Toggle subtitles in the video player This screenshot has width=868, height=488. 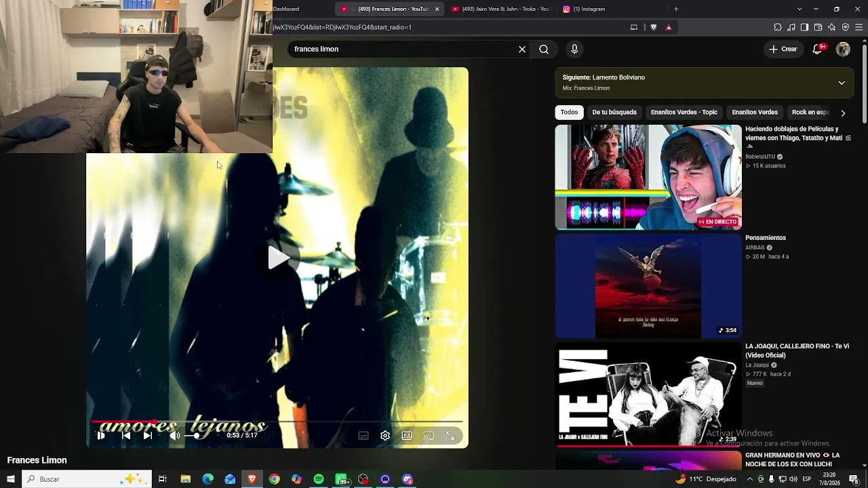tap(363, 436)
